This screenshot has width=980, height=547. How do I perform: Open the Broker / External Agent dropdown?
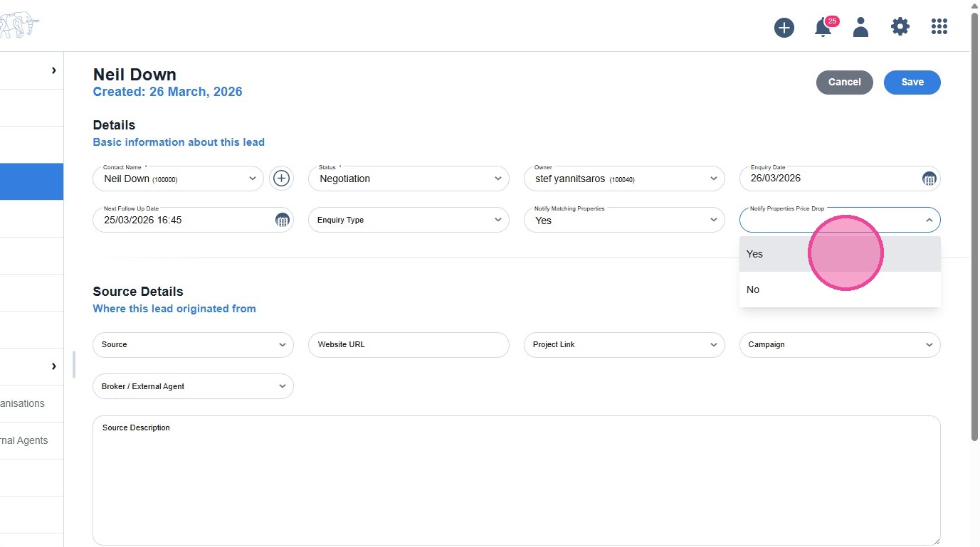point(193,386)
